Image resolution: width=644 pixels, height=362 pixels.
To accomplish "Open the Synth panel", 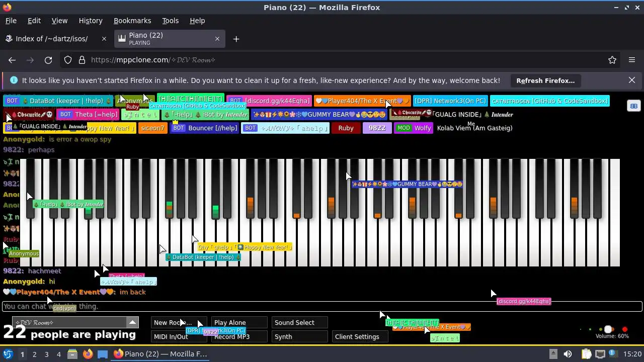I will click(299, 337).
